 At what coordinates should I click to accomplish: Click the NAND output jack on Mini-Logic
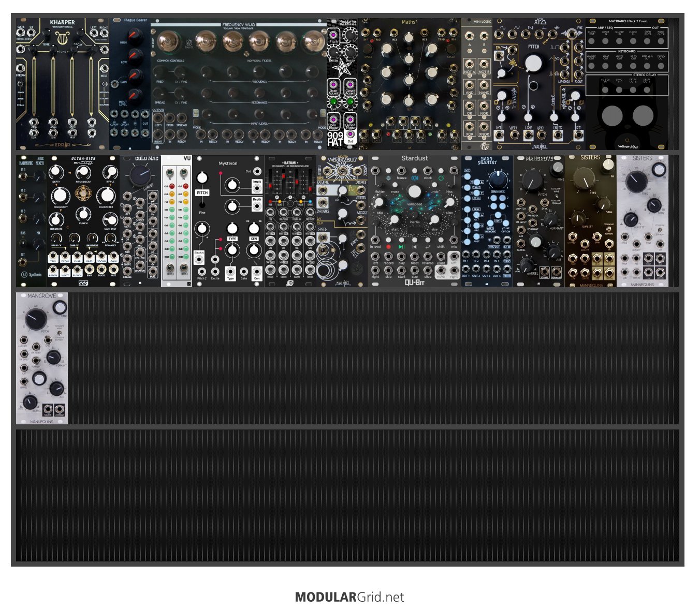[484, 85]
